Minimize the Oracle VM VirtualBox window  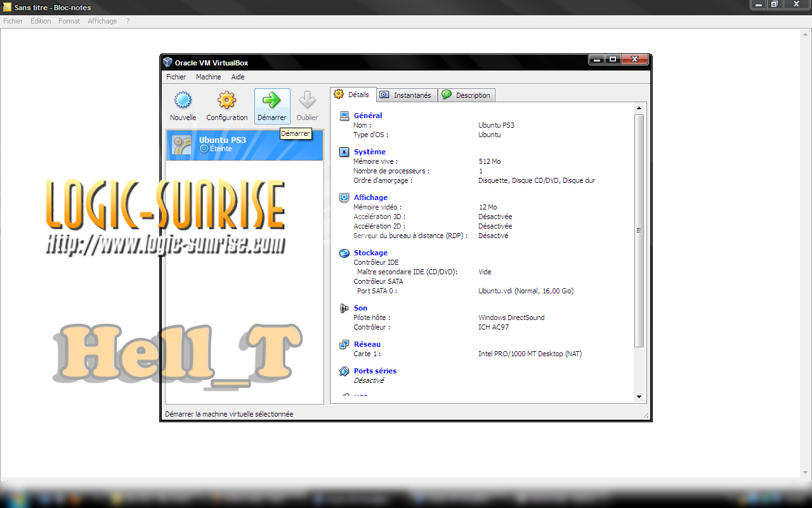(x=597, y=59)
